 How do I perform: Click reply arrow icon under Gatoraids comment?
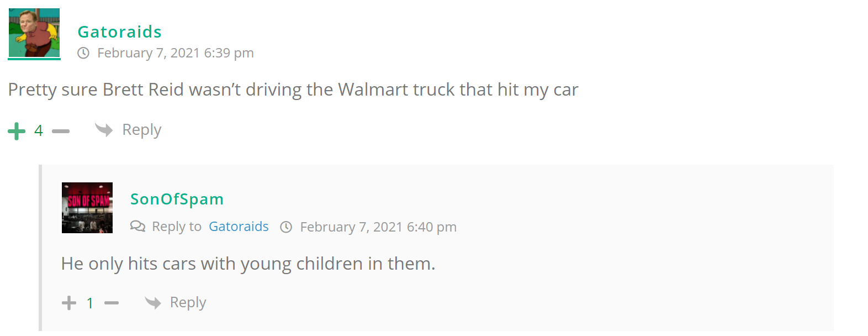click(x=104, y=130)
